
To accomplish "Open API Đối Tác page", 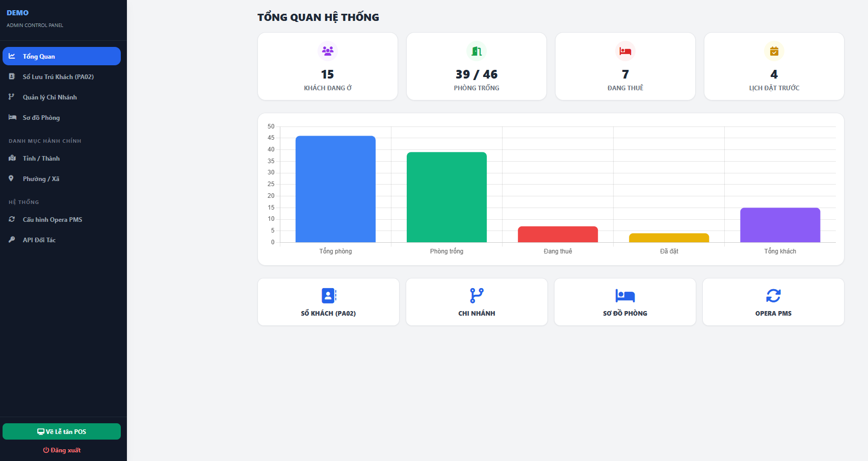I will (x=62, y=240).
